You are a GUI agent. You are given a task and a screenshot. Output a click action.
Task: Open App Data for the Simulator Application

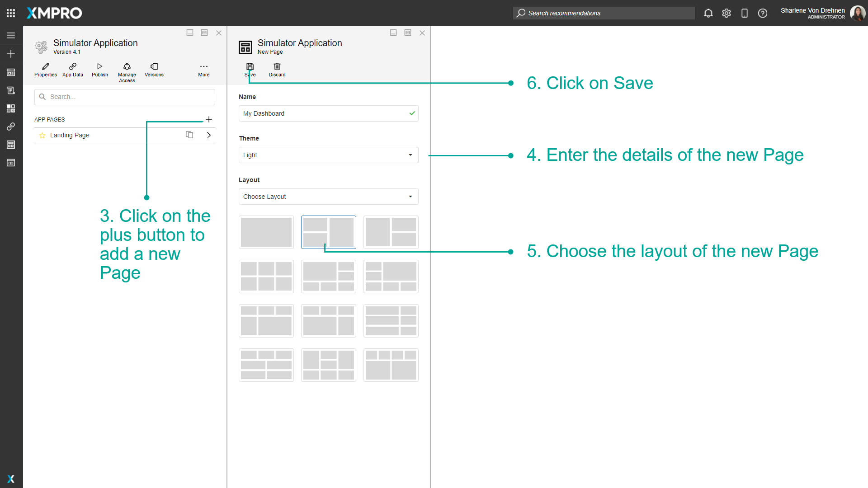[72, 70]
